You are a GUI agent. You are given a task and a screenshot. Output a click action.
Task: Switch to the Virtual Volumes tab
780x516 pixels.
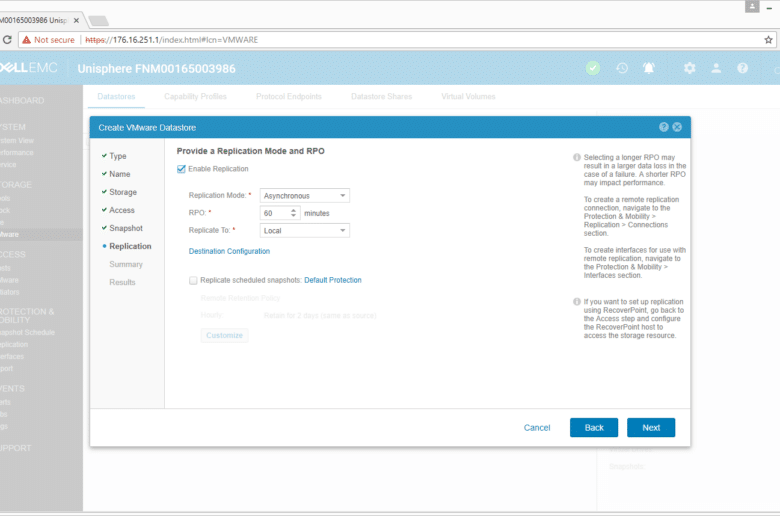pos(468,97)
